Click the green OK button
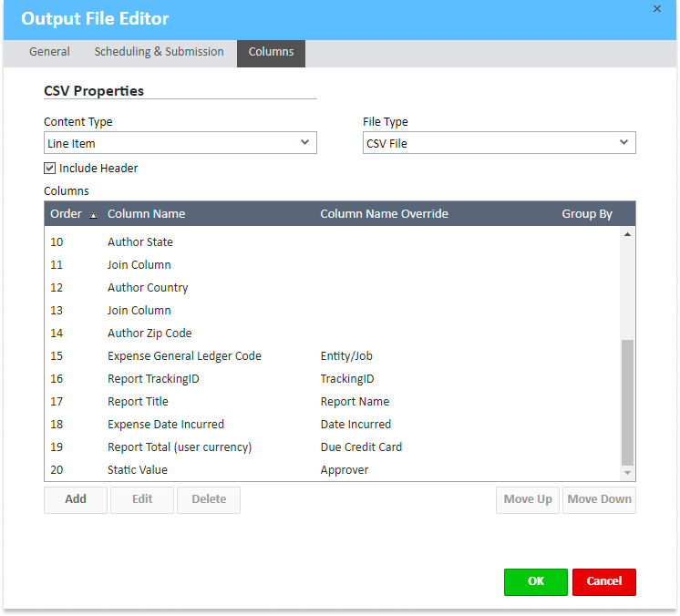This screenshot has width=680, height=616. point(535,581)
